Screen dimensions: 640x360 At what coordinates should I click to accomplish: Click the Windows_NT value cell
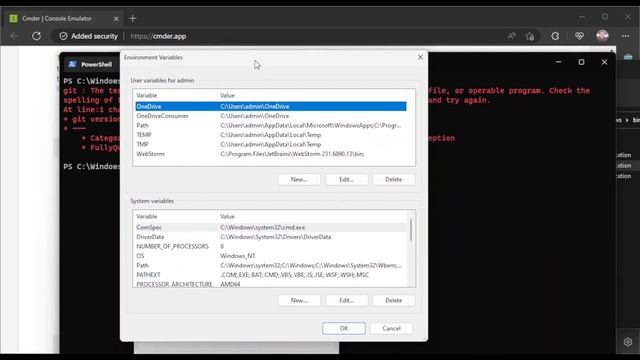(x=238, y=256)
